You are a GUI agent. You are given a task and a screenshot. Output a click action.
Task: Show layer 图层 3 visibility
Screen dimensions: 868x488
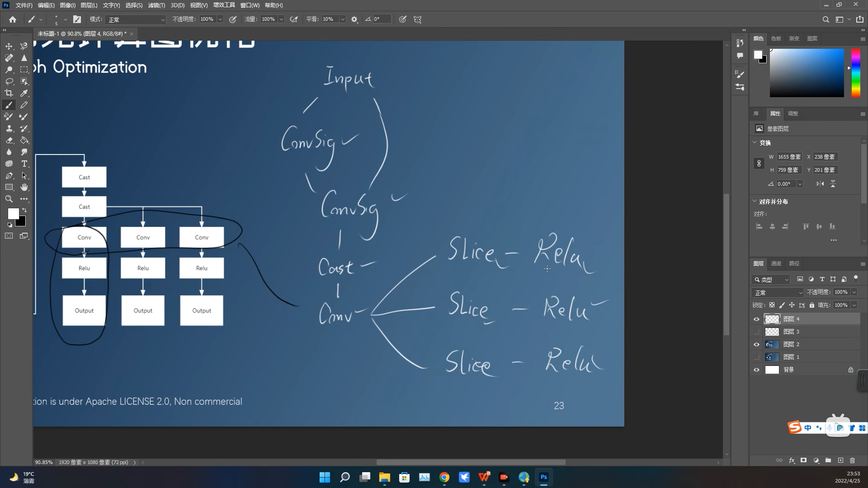pyautogui.click(x=756, y=332)
